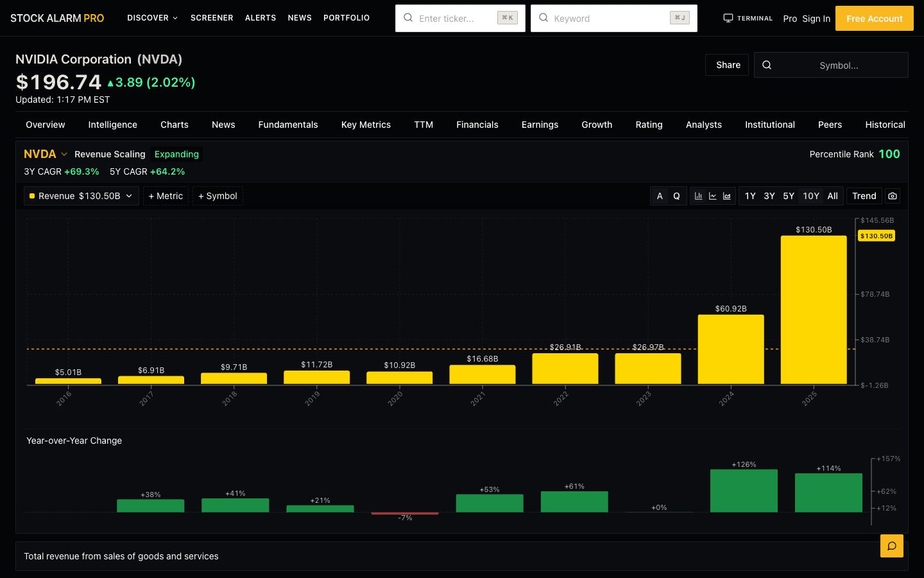924x578 pixels.
Task: Click the yellow Revenue legend square
Action: tap(32, 196)
